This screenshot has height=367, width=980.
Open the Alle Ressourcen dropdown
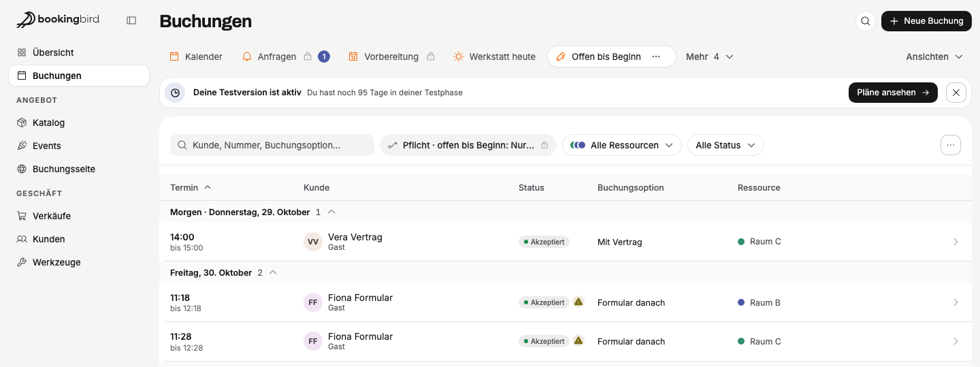622,145
